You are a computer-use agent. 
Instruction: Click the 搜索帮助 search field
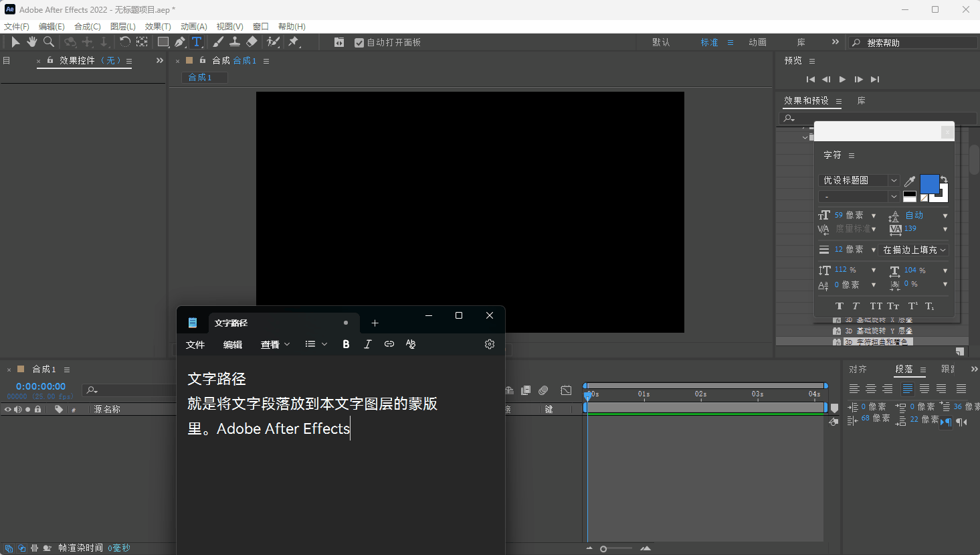[x=912, y=42]
